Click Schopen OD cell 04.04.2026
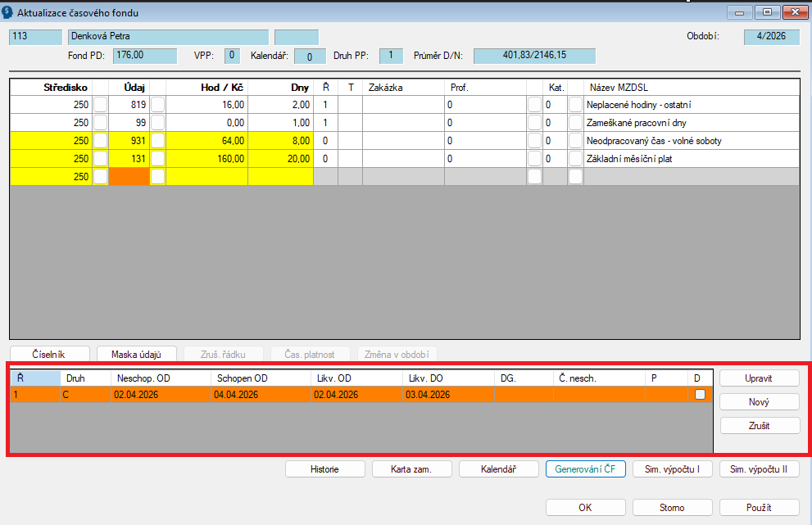Image resolution: width=812 pixels, height=525 pixels. [x=261, y=395]
